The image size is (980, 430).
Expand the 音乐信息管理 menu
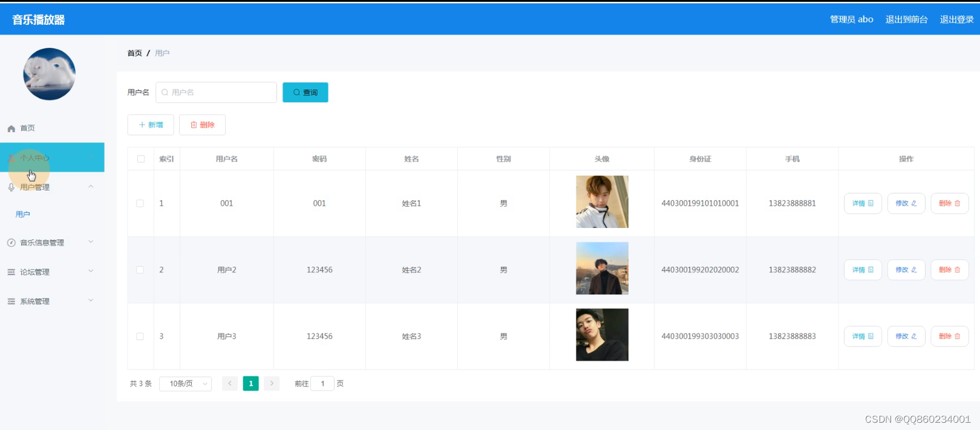[52, 243]
